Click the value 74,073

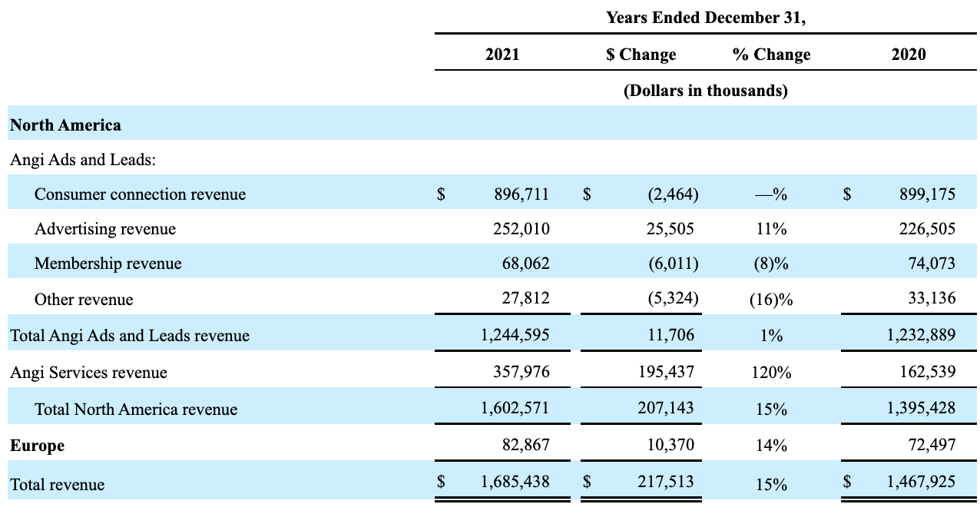932,264
